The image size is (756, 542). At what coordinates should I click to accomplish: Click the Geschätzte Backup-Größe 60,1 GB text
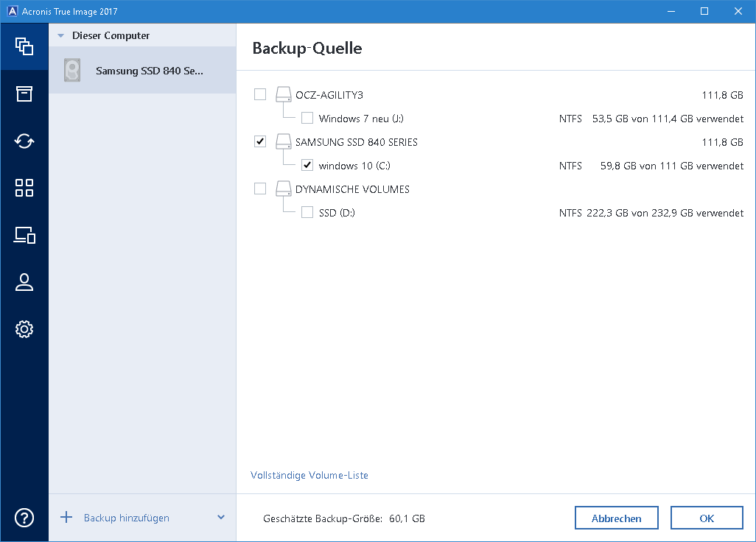point(344,519)
